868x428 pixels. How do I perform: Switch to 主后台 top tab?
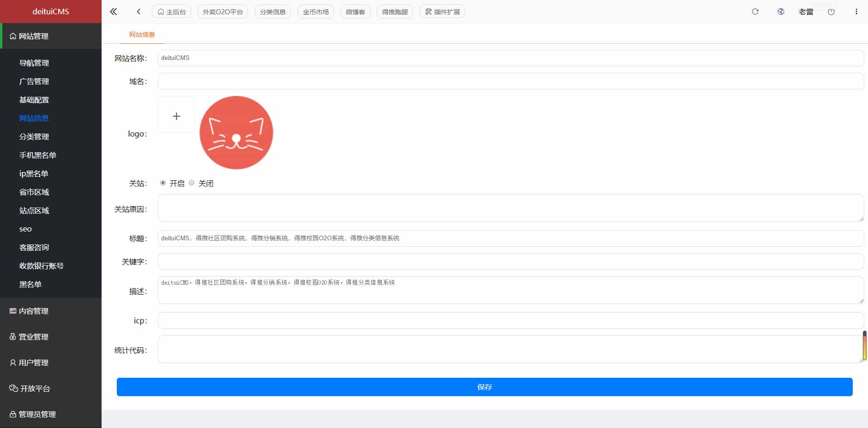tap(171, 12)
